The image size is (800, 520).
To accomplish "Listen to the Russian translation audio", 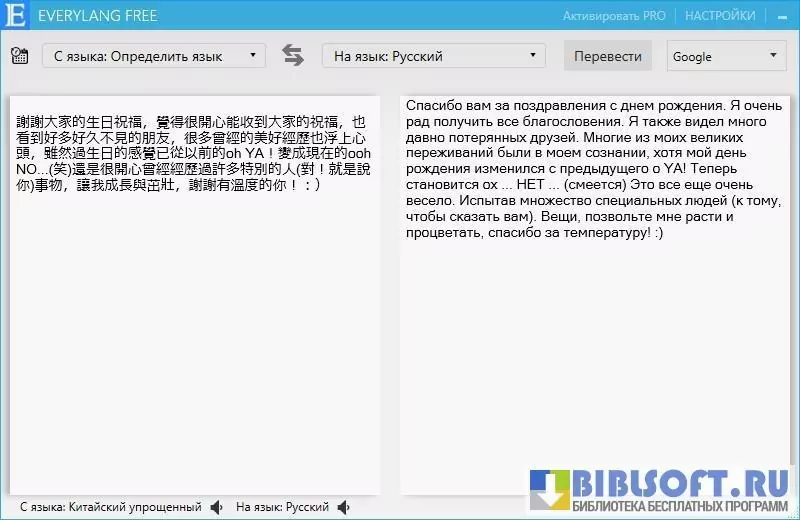I will tap(345, 507).
